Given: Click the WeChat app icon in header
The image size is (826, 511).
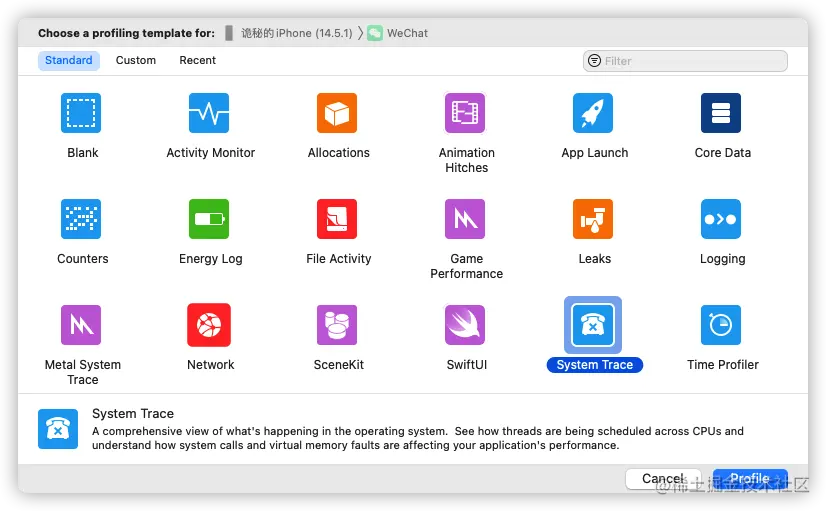Looking at the screenshot, I should 375,33.
